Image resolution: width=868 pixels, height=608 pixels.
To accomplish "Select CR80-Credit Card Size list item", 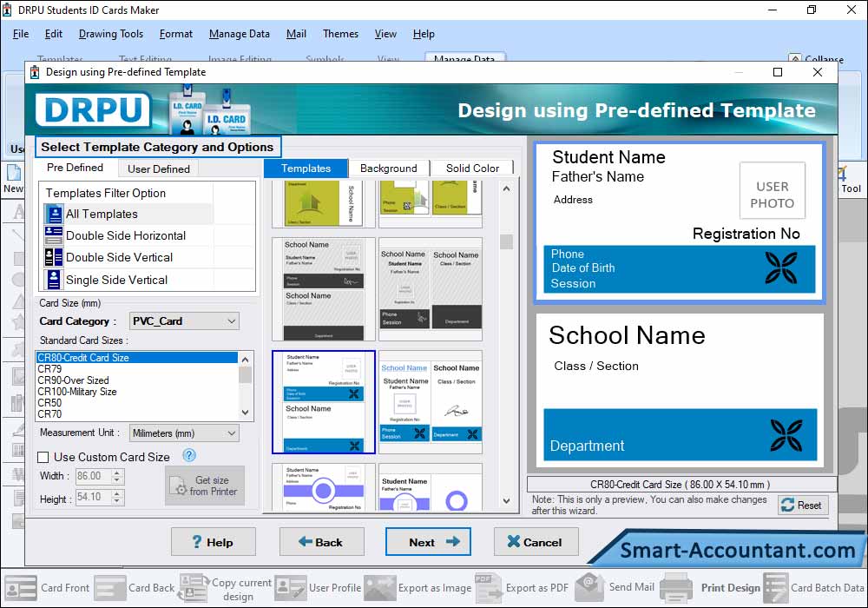I will coord(137,358).
